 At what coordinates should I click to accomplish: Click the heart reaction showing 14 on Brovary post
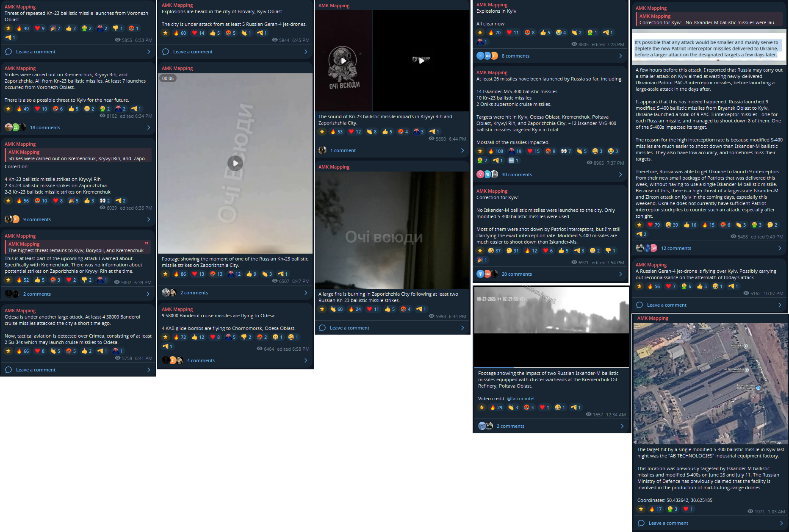(x=198, y=33)
